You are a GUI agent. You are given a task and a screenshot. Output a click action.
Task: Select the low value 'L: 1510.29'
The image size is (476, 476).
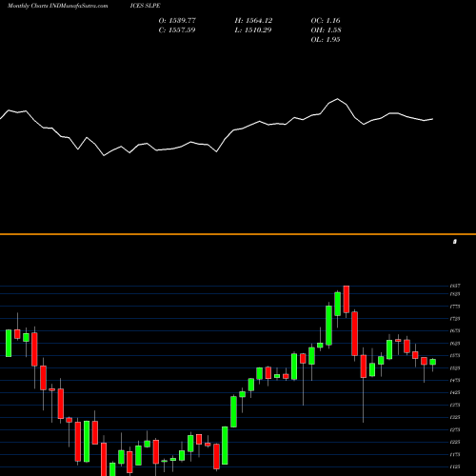pyautogui.click(x=253, y=30)
